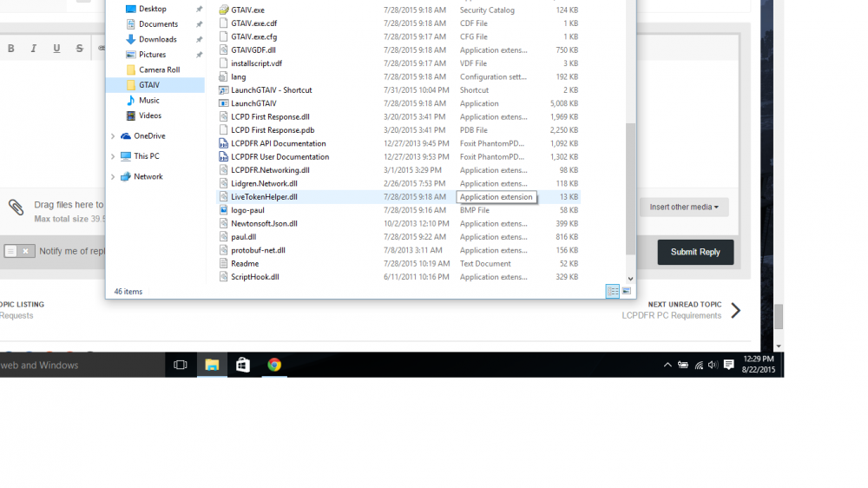Select the ScriptHook.dll file icon
This screenshot has height=488, width=868.
tap(224, 277)
